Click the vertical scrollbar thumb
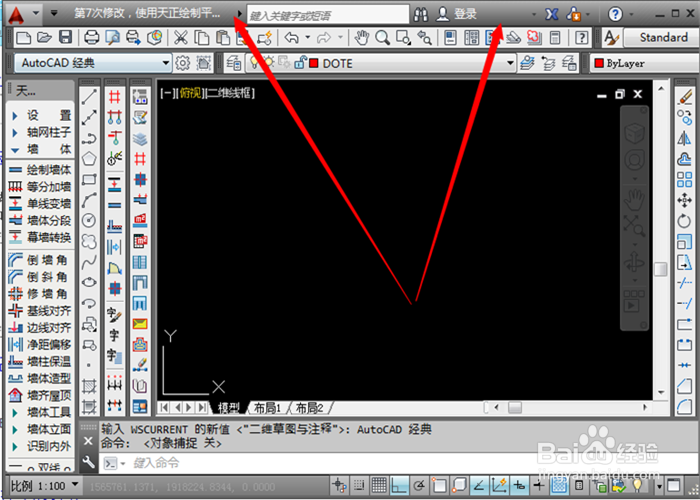 tap(661, 269)
